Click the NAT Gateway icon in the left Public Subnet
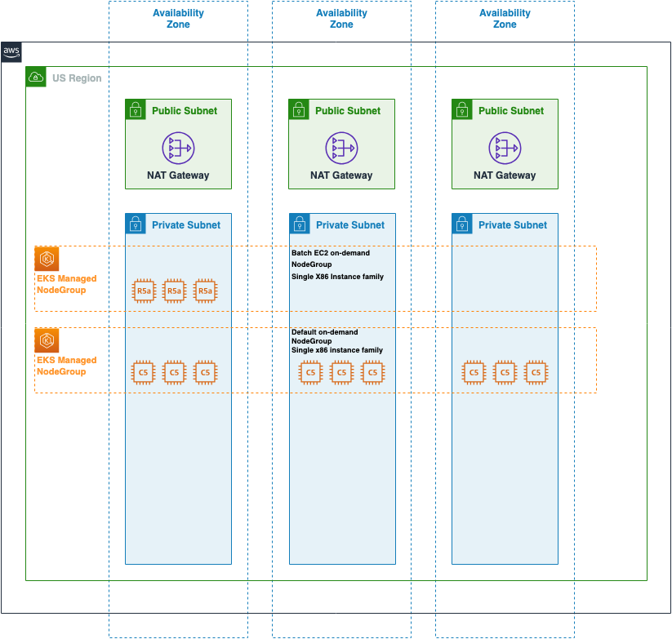Viewport: 672px width, 639px height. [178, 149]
